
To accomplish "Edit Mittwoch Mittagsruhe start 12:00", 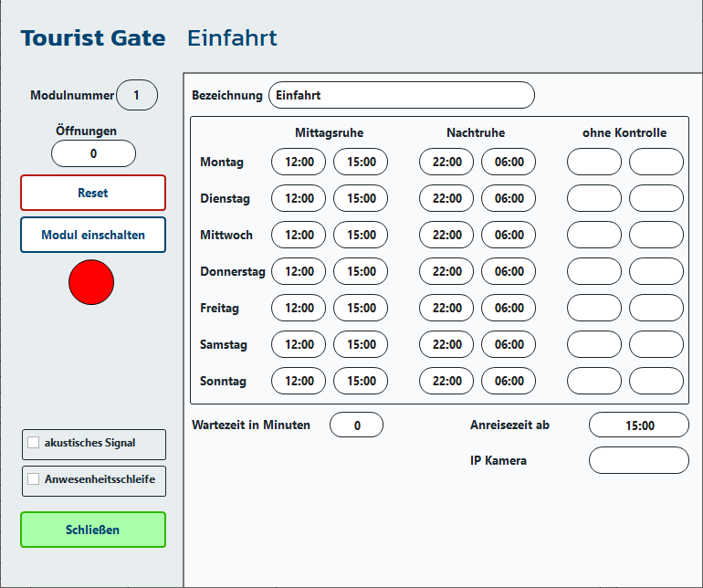I will pyautogui.click(x=299, y=235).
